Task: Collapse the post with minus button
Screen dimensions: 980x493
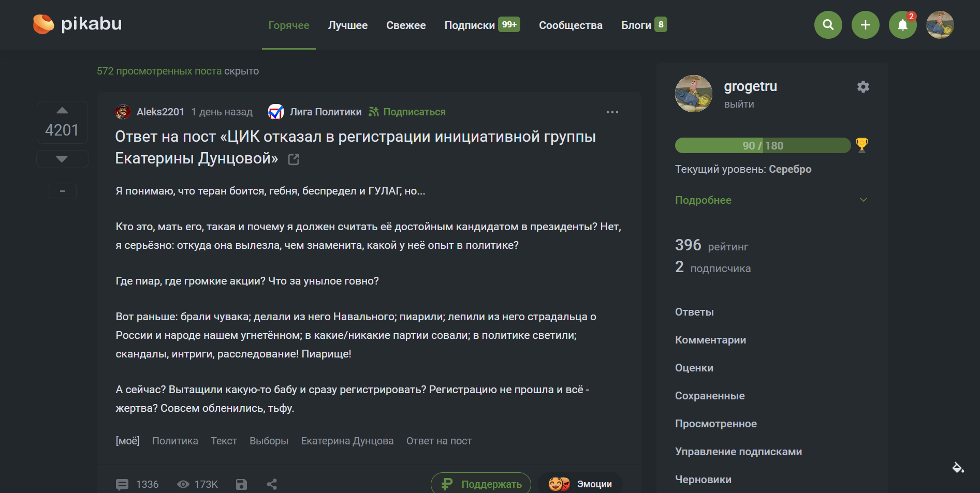Action: coord(63,191)
